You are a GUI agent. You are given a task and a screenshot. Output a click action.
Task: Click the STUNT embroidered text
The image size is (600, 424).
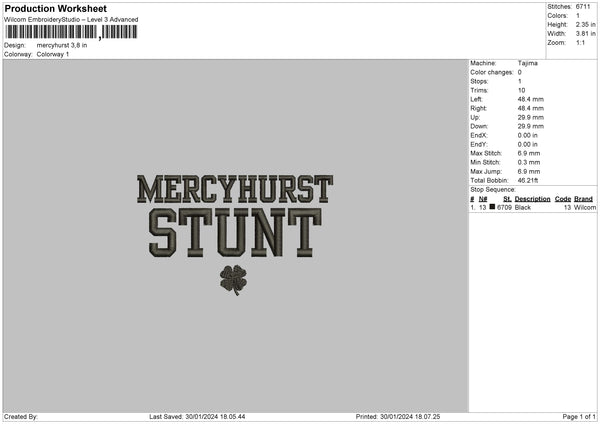[235, 232]
